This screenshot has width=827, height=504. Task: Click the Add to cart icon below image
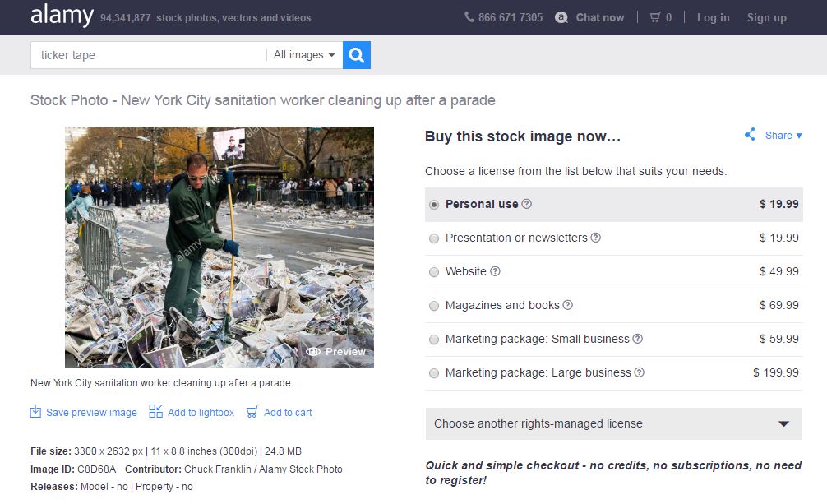pos(252,411)
